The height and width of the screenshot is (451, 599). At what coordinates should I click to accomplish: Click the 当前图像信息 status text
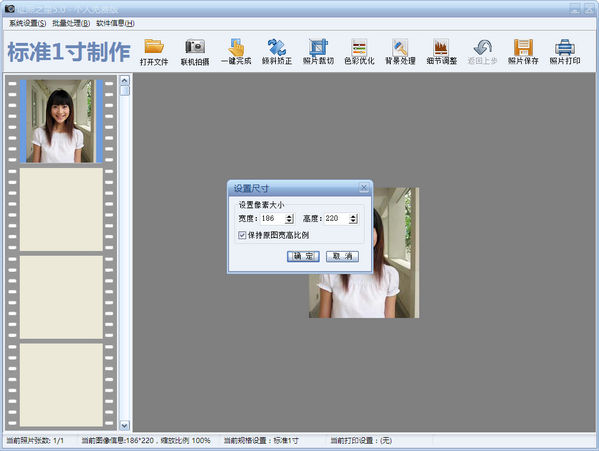point(146,441)
